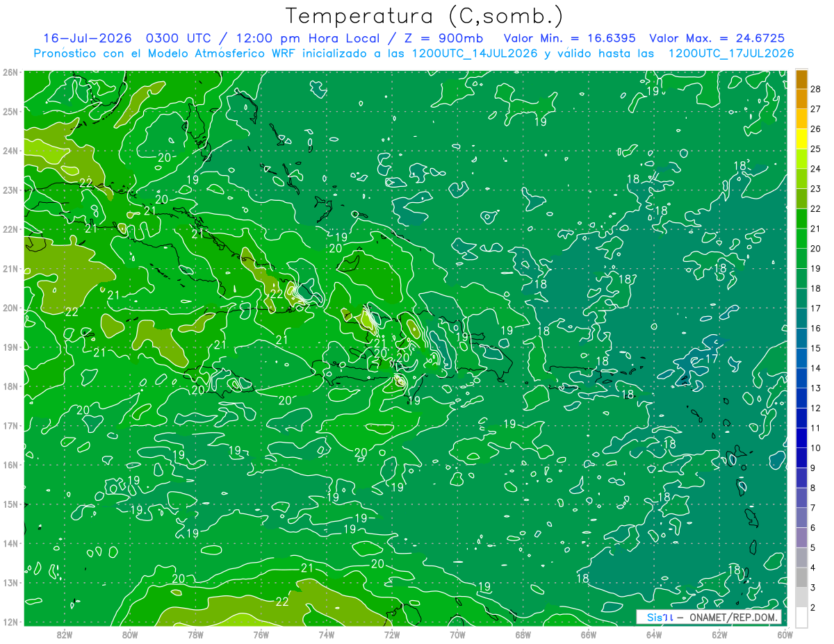834x644 pixels.
Task: Click the '25N' latitude axis label
Action: [x=10, y=111]
